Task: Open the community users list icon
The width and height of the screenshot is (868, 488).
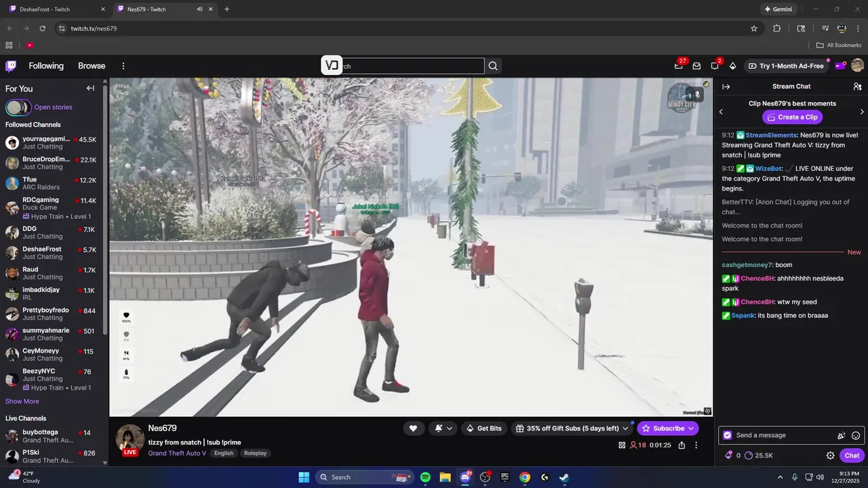Action: 857,87
